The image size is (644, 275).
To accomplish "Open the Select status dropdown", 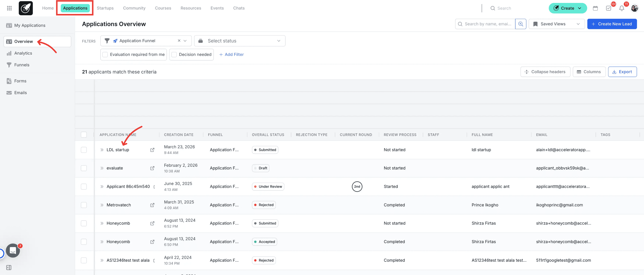I will click(240, 41).
